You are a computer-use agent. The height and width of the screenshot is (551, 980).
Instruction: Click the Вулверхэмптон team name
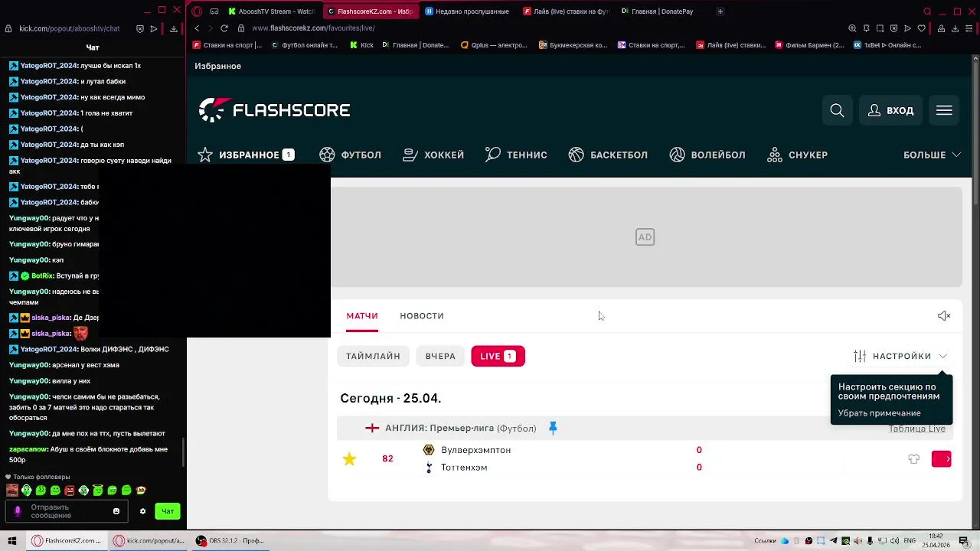click(475, 450)
